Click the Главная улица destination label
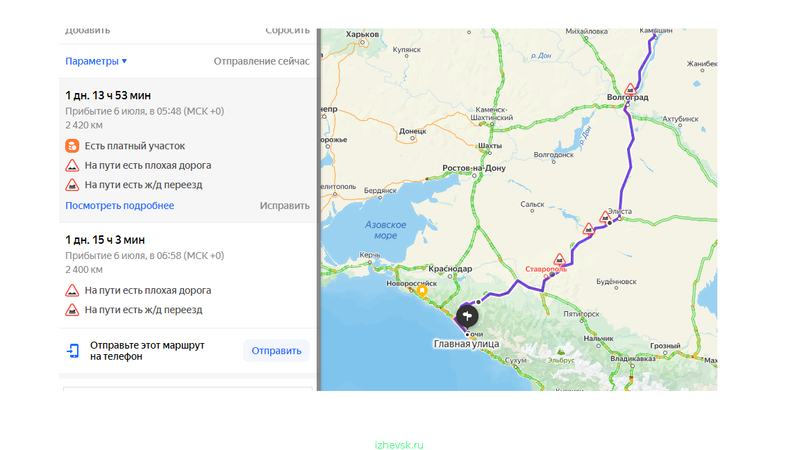This screenshot has height=450, width=800. click(x=466, y=344)
